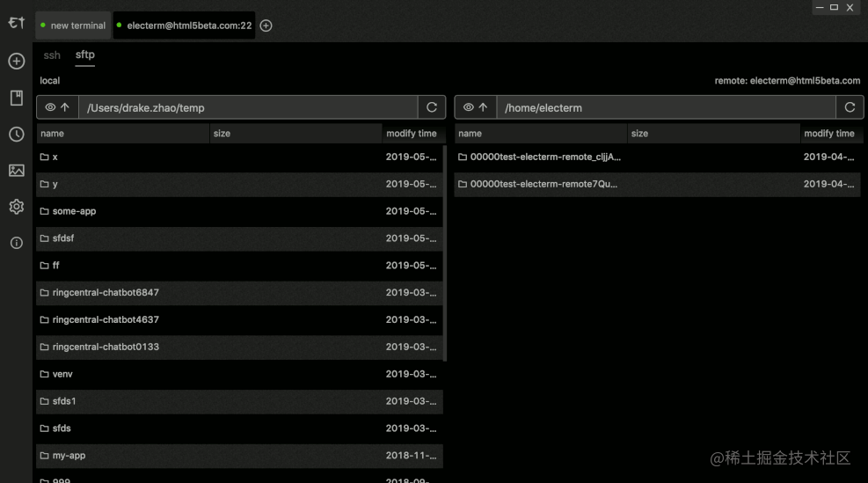Select the electerm@html5beta.com:22 tab
This screenshot has width=868, height=483.
pyautogui.click(x=185, y=26)
